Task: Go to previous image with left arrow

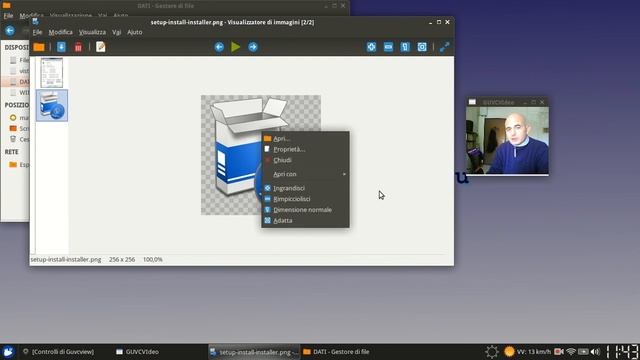Action: [x=219, y=47]
